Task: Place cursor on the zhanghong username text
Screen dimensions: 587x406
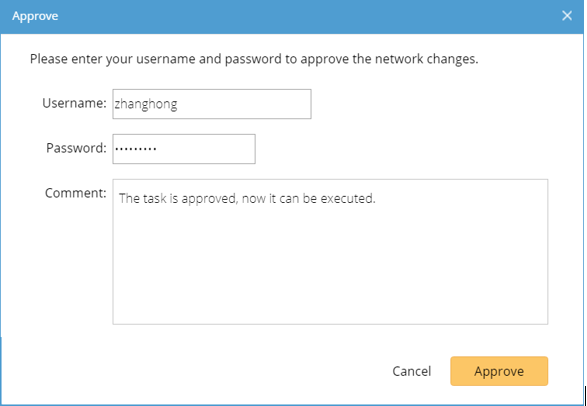Action: tap(146, 104)
